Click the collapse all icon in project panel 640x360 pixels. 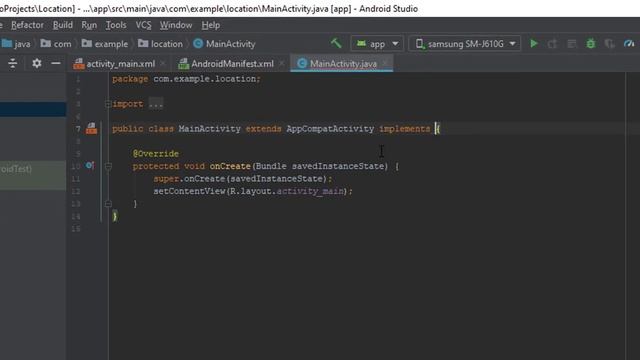[13, 63]
